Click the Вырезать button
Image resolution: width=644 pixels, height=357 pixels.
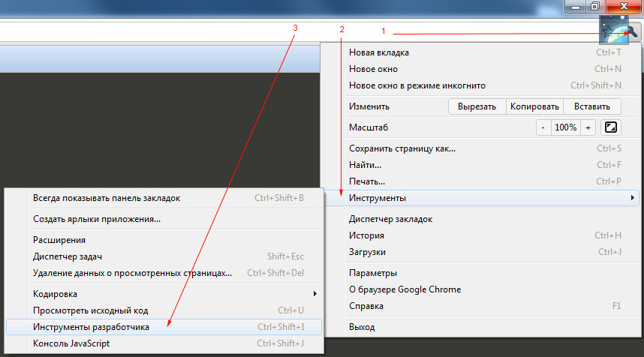477,106
